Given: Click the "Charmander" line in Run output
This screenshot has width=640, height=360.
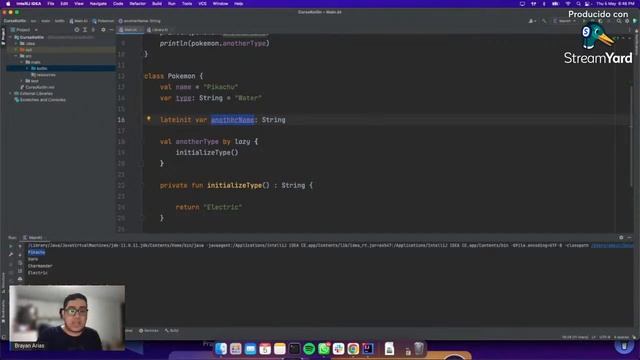Looking at the screenshot, I should pyautogui.click(x=40, y=266).
